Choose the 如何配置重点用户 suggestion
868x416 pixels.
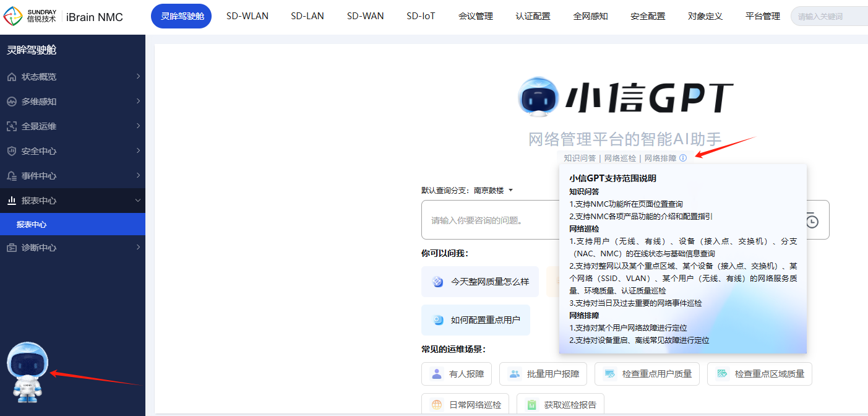click(x=476, y=320)
